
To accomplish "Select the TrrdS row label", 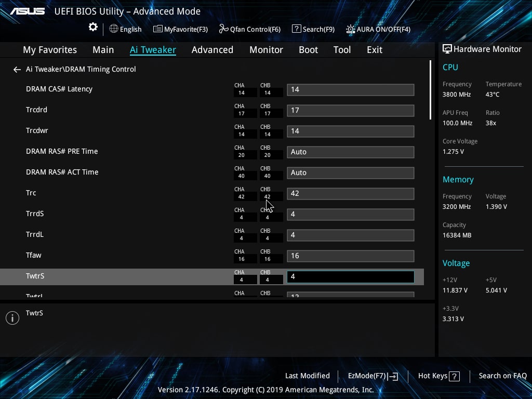I will 35,214.
